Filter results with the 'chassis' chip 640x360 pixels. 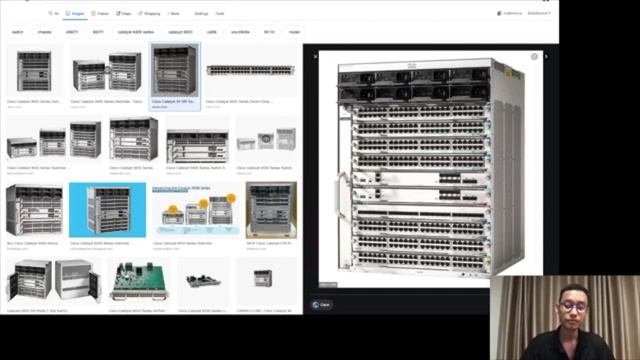pos(44,32)
